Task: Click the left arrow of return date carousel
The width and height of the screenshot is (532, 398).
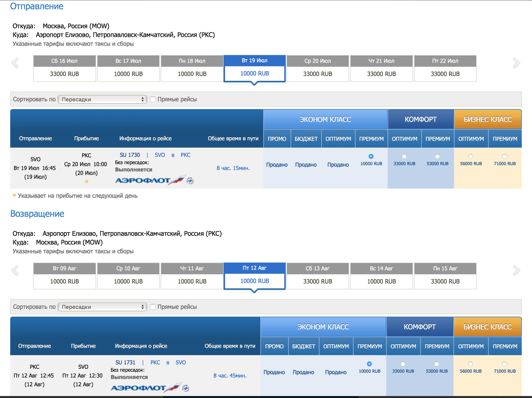Action: pos(15,270)
